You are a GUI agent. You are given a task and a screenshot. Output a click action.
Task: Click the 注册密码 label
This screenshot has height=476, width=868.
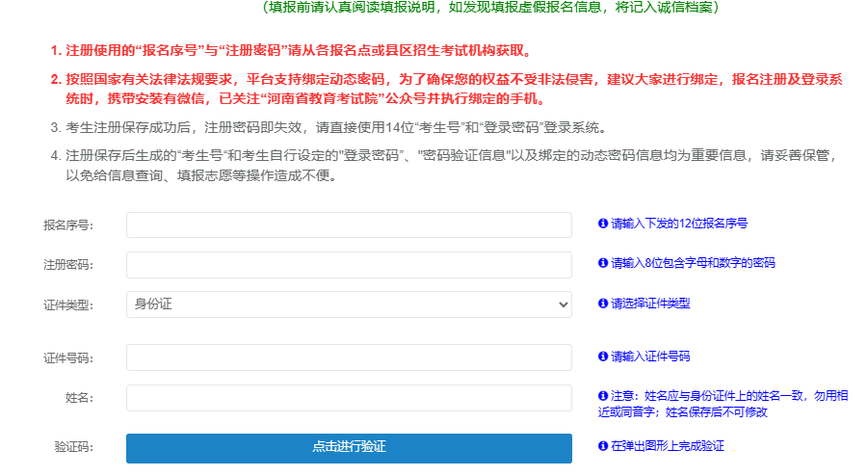point(68,265)
